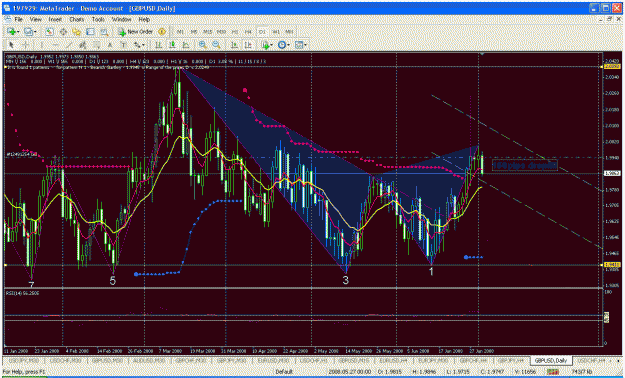Select the horizontal line tool

[x=55, y=45]
